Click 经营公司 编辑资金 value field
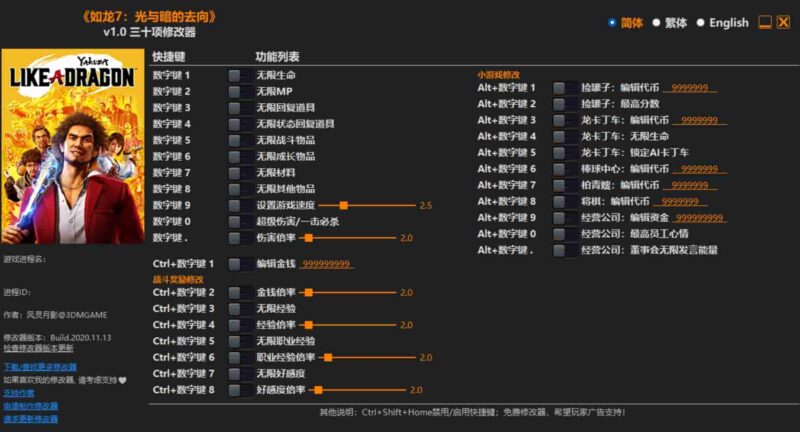The image size is (800, 432). click(699, 218)
